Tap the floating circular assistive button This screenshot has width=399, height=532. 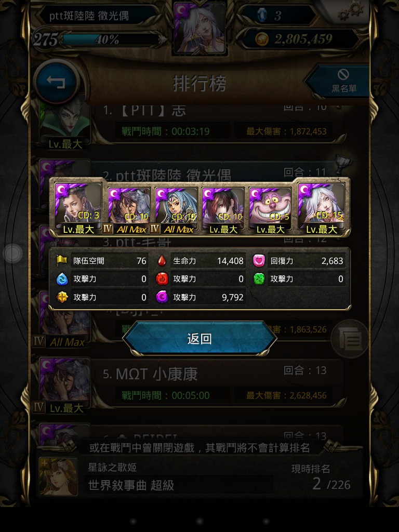click(x=13, y=253)
